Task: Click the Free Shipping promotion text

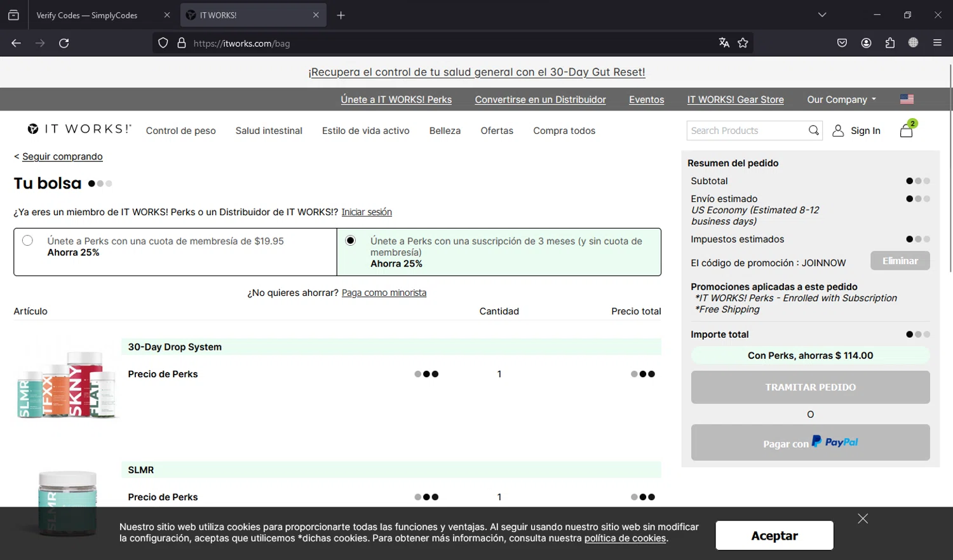Action: tap(727, 309)
